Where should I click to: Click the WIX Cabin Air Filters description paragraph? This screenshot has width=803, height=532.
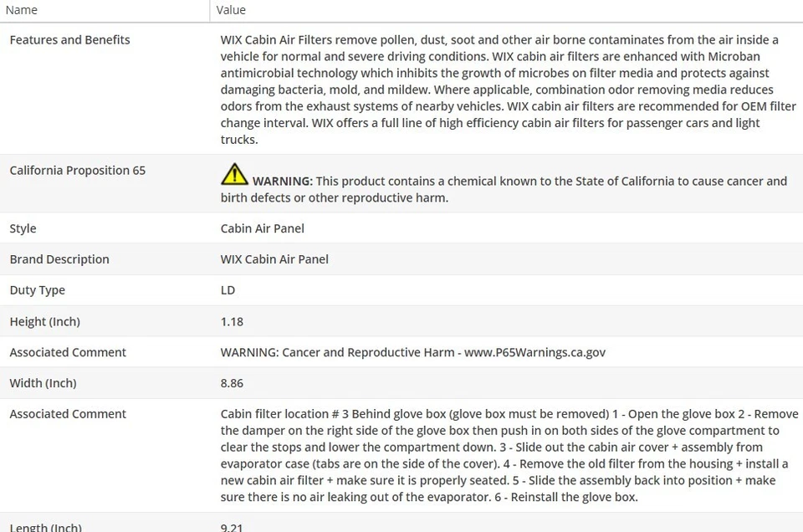pos(499,90)
